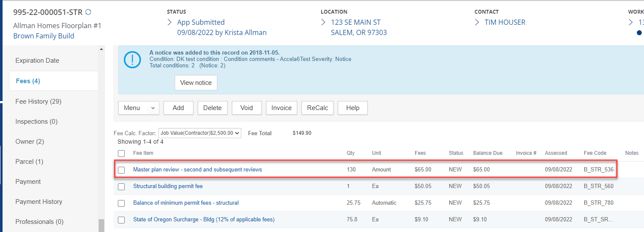Expand the Status chevron arrow
This screenshot has width=644, height=232.
click(170, 22)
